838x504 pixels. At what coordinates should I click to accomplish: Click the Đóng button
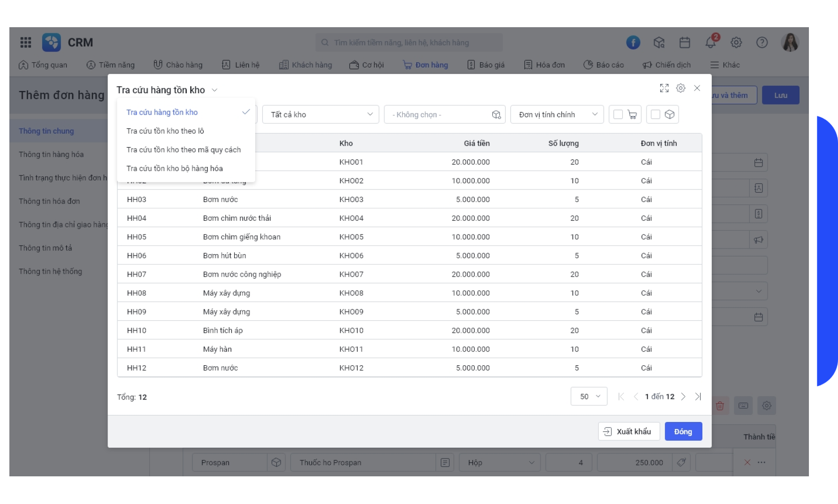[683, 432]
